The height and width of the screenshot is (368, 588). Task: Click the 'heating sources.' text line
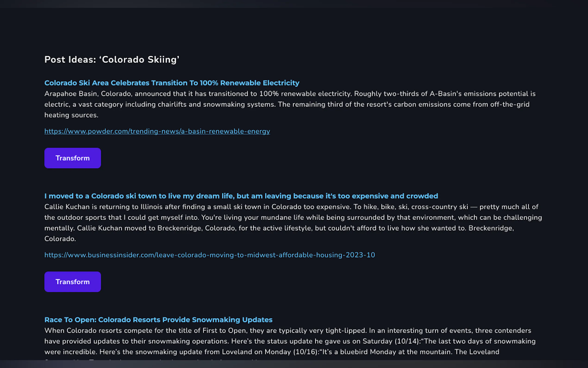71,115
